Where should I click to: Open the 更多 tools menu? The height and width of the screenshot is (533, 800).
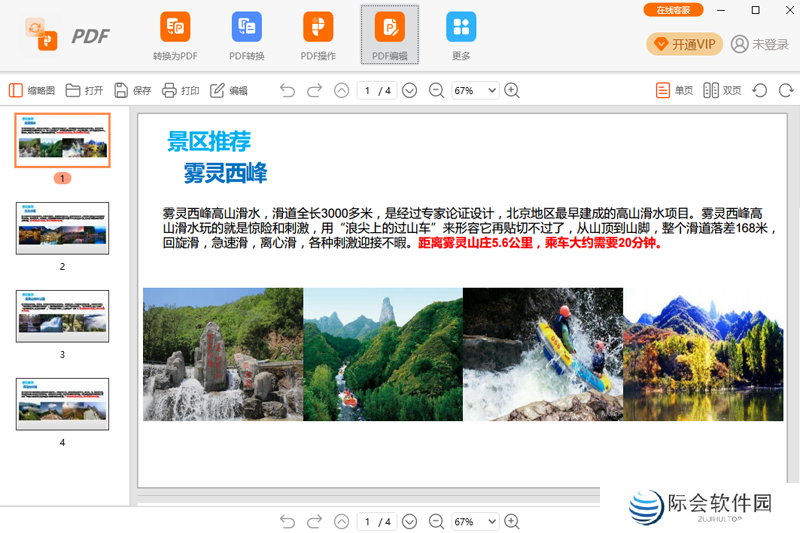pos(461,36)
